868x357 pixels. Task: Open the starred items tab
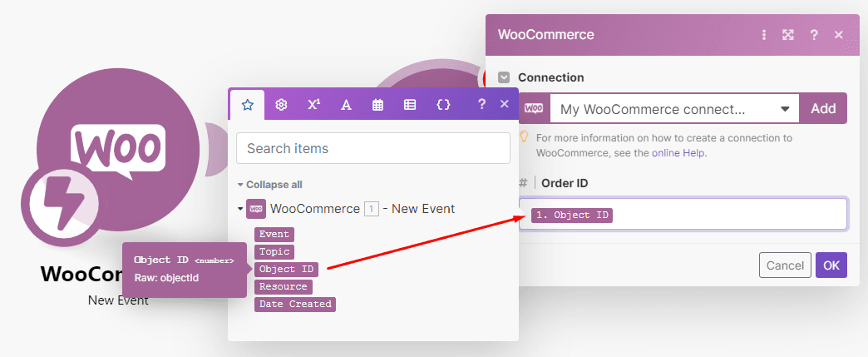246,105
